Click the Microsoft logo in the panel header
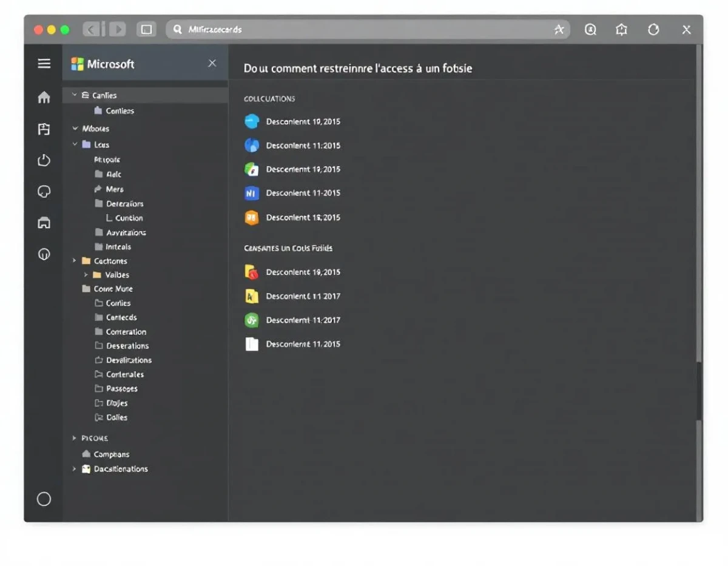Image resolution: width=728 pixels, height=566 pixels. (77, 64)
